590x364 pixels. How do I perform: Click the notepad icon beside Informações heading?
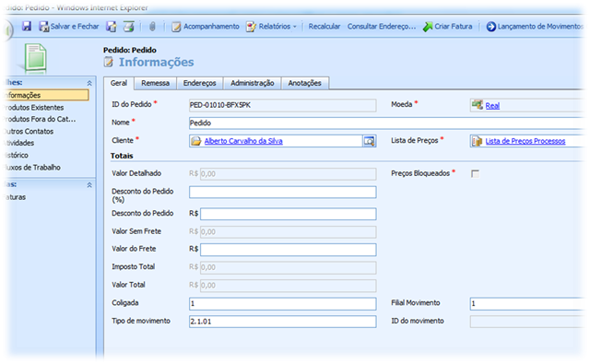tap(109, 62)
